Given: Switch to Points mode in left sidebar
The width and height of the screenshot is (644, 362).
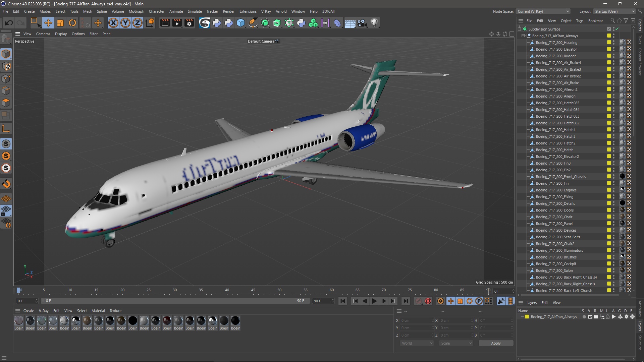Looking at the screenshot, I should point(6,79).
